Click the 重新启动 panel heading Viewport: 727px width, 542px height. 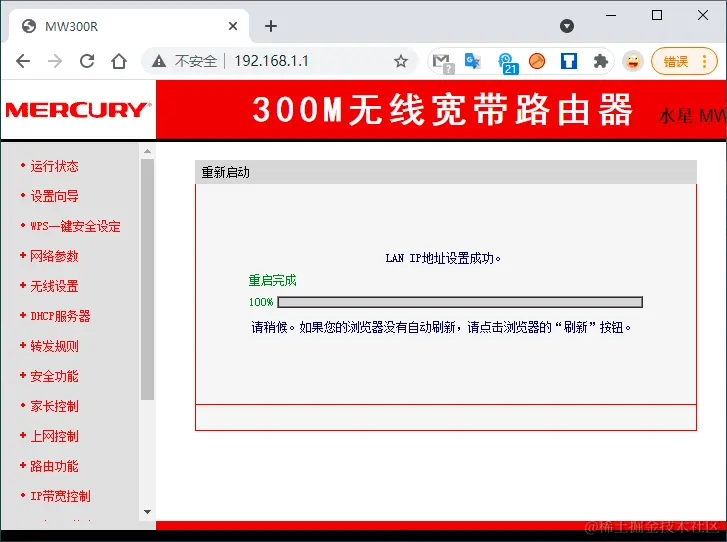(225, 172)
